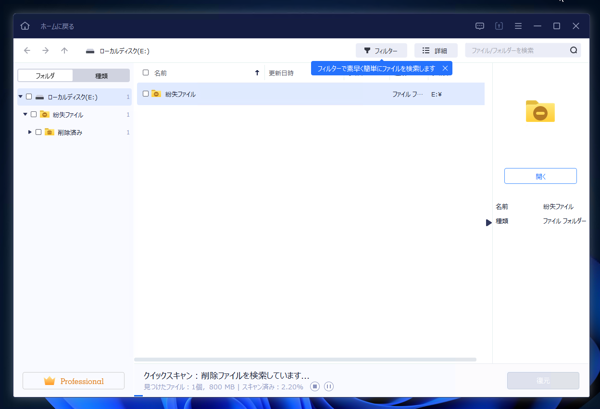Screen dimensions: 600x409
Task: Click the large folder preview icon
Action: coord(540,111)
